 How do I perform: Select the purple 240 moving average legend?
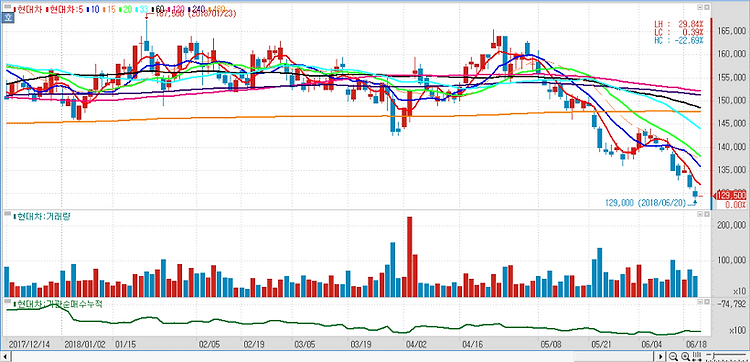click(197, 10)
